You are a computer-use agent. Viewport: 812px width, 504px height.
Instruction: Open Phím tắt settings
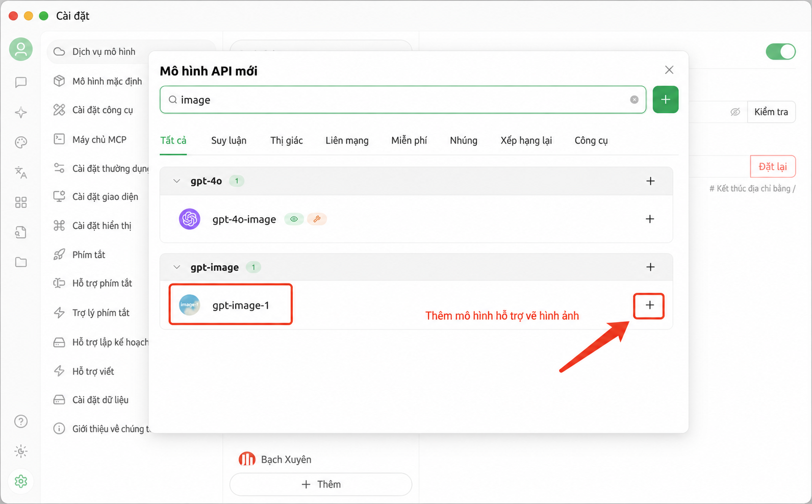coord(89,255)
